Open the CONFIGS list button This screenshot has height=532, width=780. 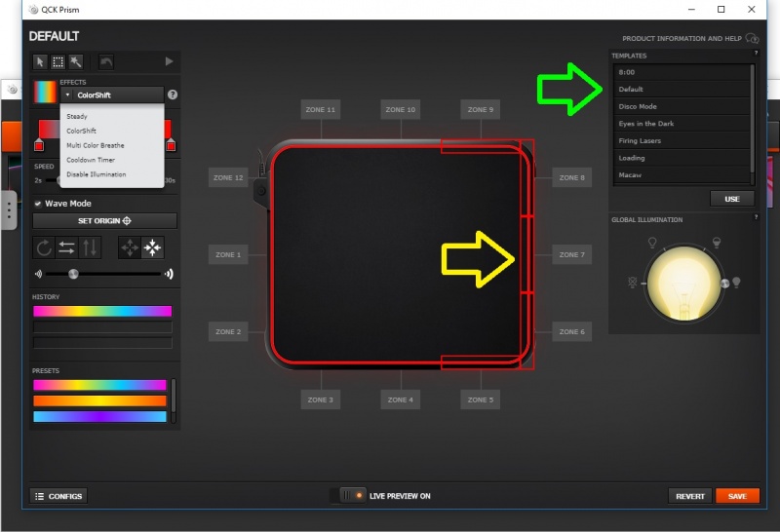58,496
